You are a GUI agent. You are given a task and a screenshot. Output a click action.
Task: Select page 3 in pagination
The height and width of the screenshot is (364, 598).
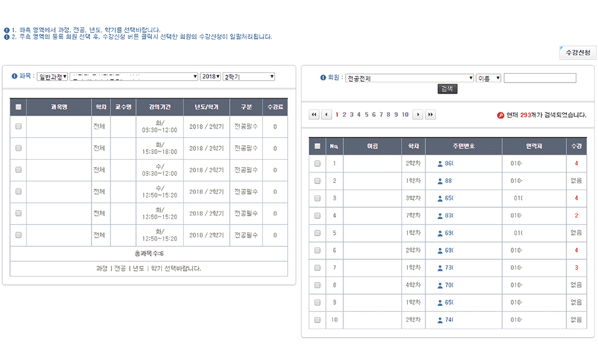(x=352, y=115)
